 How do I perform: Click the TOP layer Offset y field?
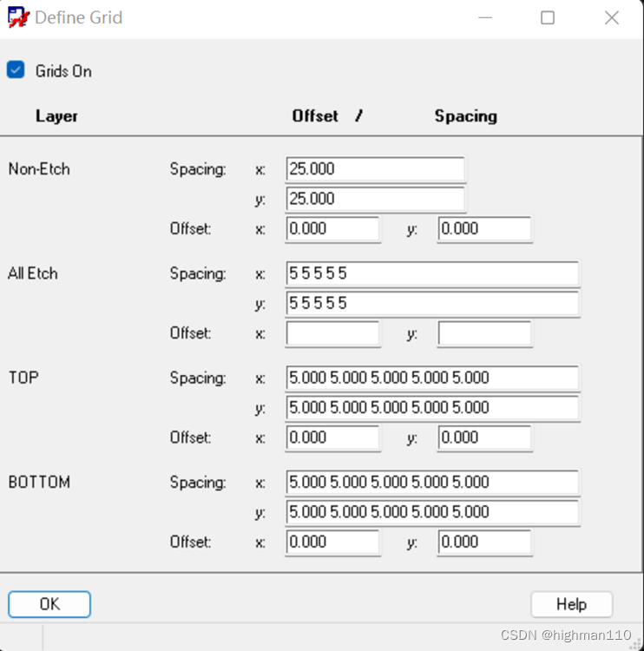coord(484,437)
